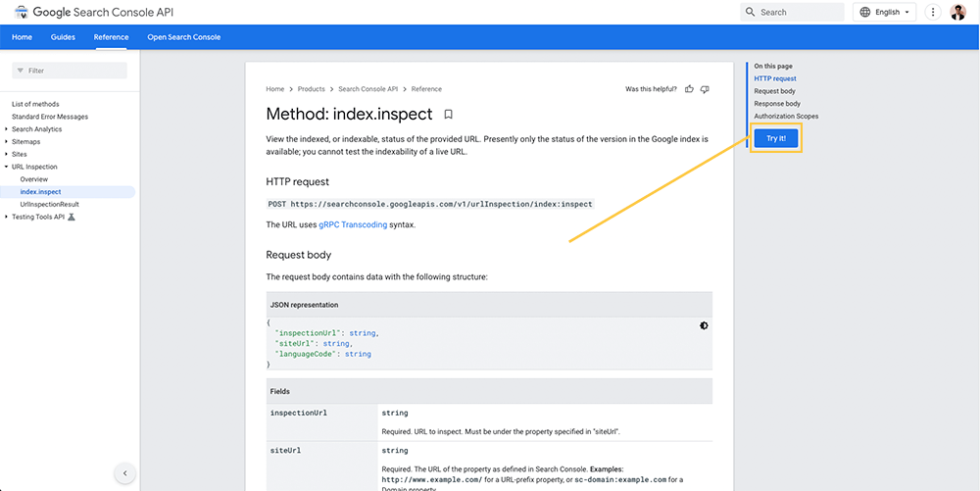980x491 pixels.
Task: Bookmark the index.inspect method page
Action: (448, 115)
